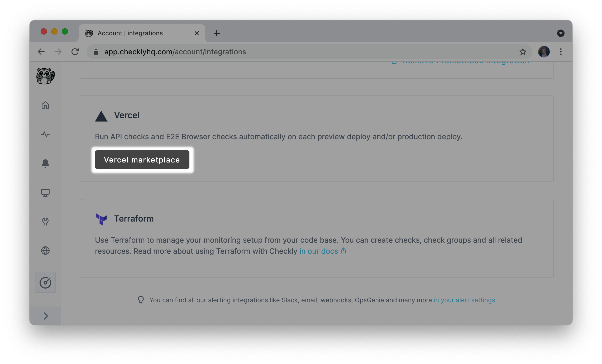Open the alerts bell sidebar icon

click(45, 164)
